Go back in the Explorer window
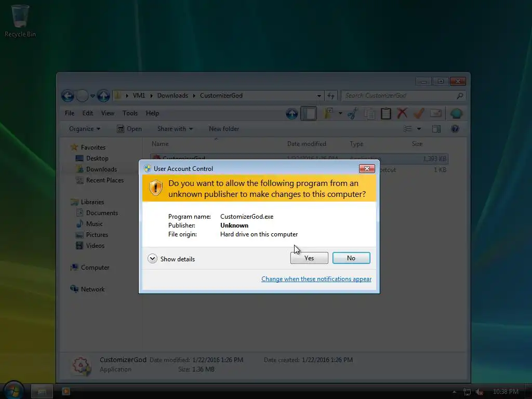 tap(68, 96)
